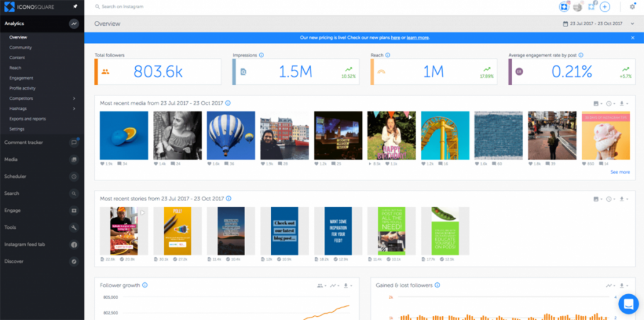644x320 pixels.
Task: Open the Intercom chat bubble
Action: click(629, 304)
